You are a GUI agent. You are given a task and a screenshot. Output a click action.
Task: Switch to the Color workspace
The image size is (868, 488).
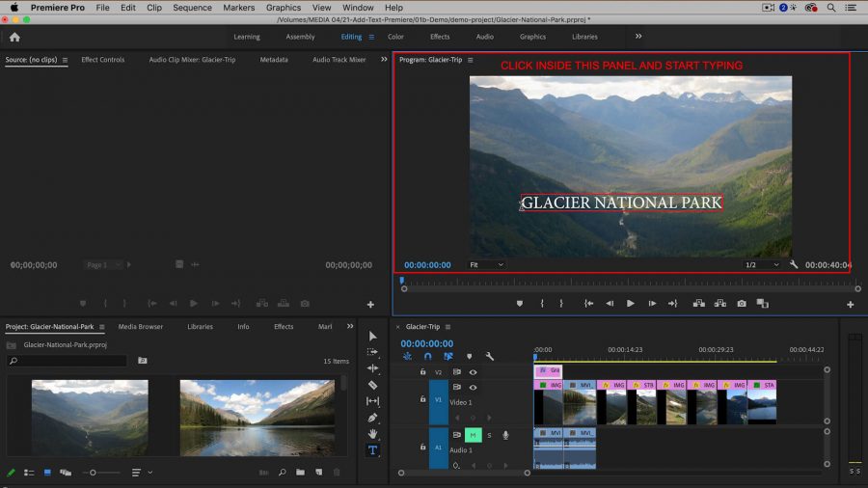395,37
